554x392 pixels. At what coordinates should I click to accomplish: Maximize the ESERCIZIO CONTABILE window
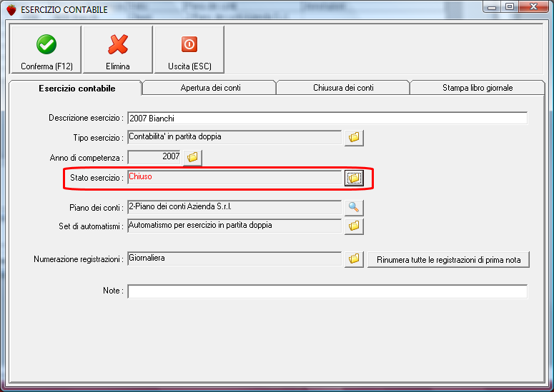(510, 7)
